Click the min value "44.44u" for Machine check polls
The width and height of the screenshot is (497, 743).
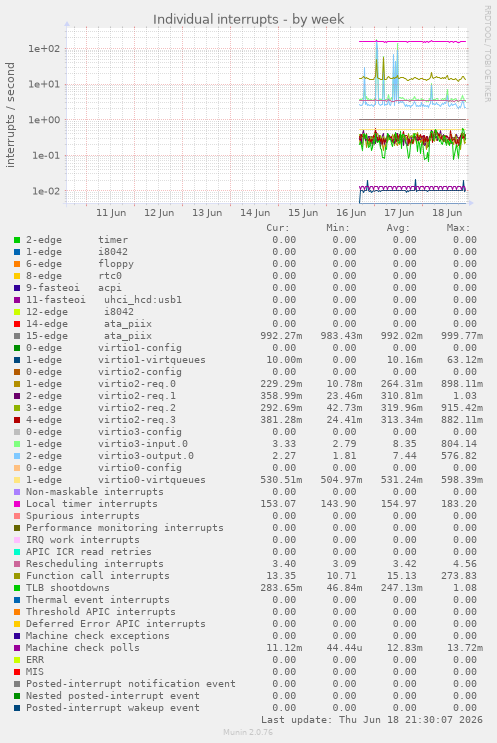[344, 648]
